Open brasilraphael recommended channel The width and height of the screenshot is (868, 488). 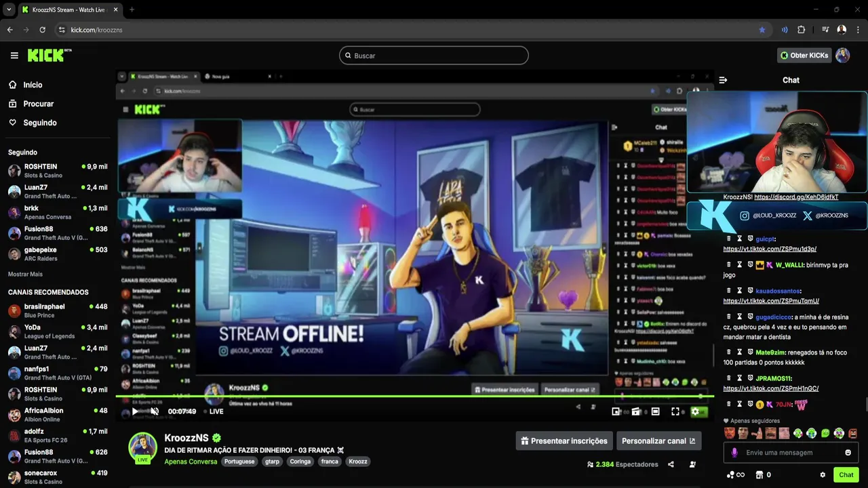57,310
